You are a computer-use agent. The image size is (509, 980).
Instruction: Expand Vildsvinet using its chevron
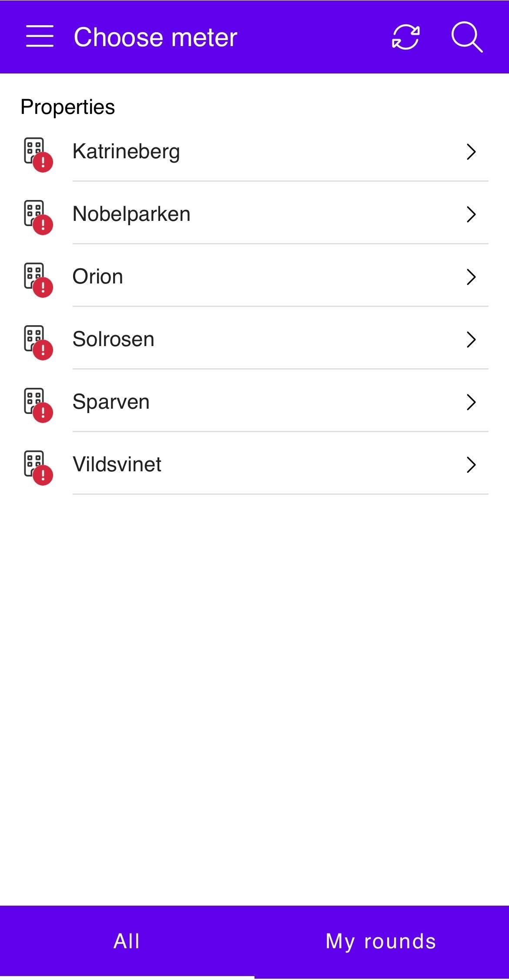tap(471, 465)
